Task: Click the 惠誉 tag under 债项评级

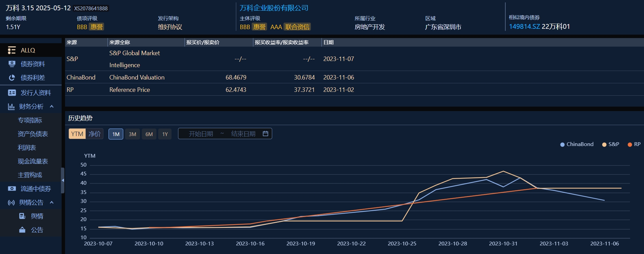Action: click(x=96, y=27)
